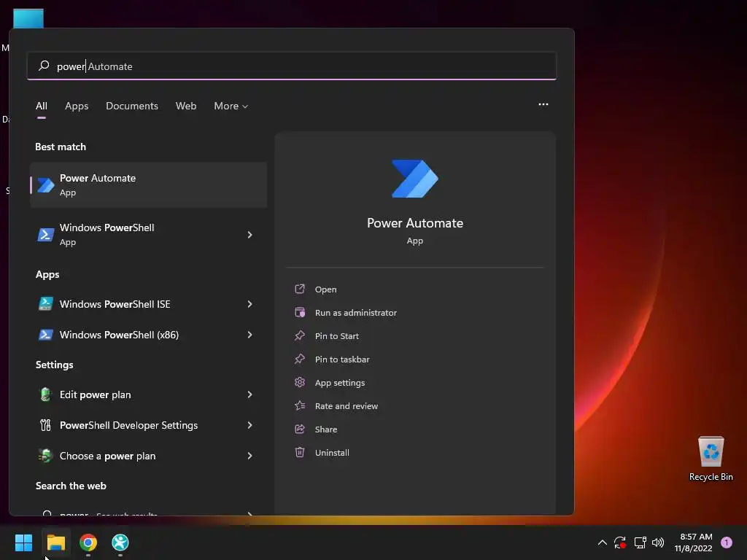
Task: Open Power Automate best match result
Action: click(148, 184)
